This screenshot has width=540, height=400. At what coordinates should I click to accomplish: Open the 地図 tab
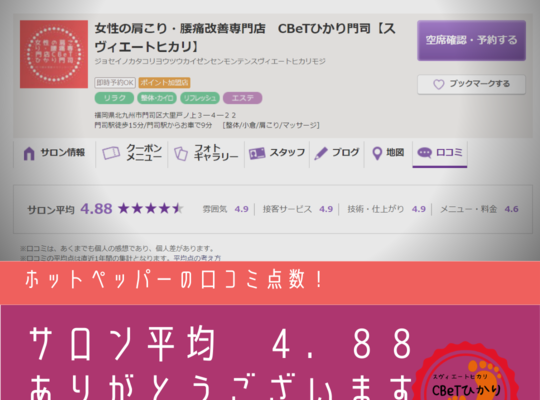[388, 153]
